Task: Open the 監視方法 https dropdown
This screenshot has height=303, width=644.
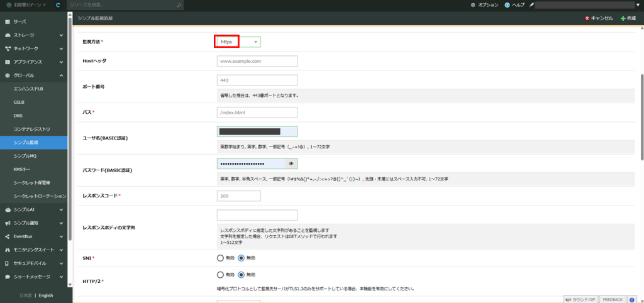Action: pyautogui.click(x=238, y=42)
